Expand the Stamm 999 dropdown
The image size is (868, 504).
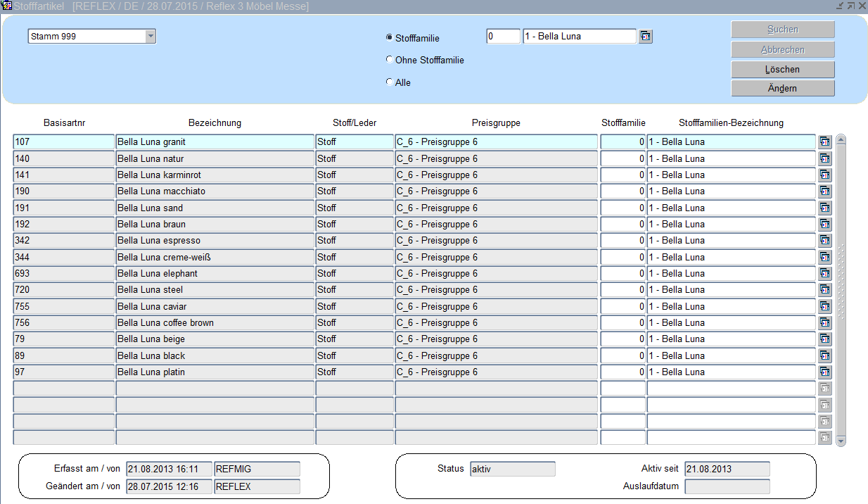[151, 37]
